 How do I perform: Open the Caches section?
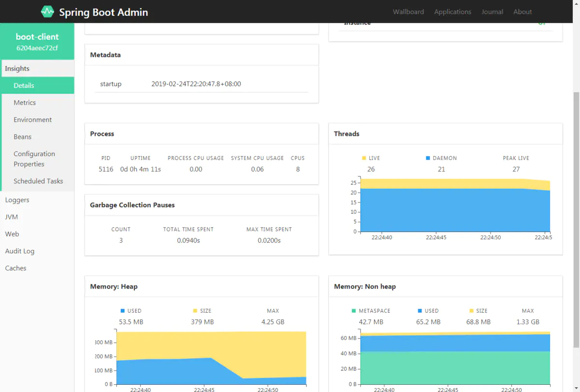coord(37,268)
